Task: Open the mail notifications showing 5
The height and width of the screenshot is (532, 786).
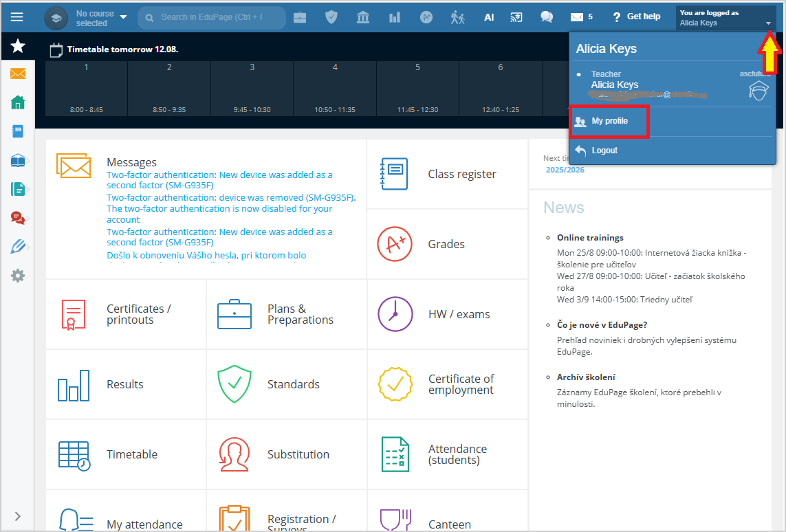Action: click(581, 17)
